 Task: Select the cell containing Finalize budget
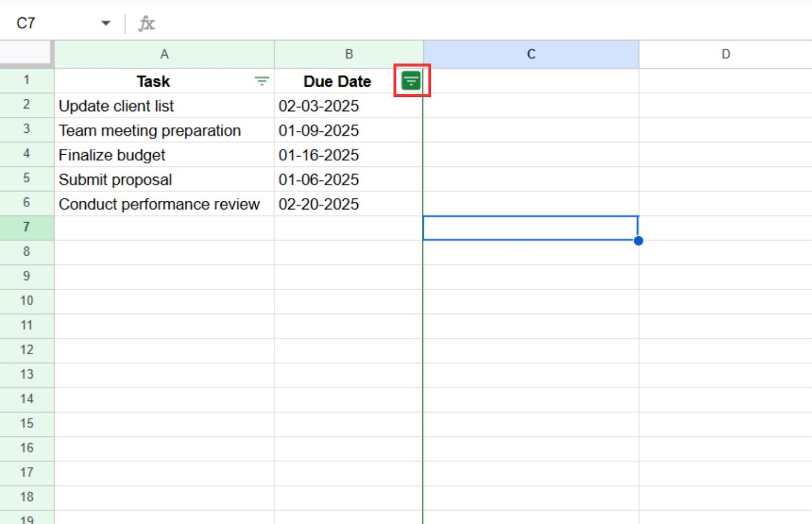(112, 155)
